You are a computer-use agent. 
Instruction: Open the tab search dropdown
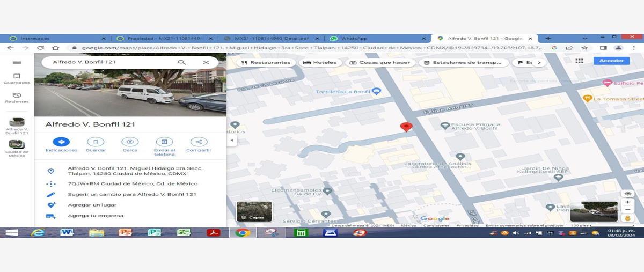coord(584,38)
